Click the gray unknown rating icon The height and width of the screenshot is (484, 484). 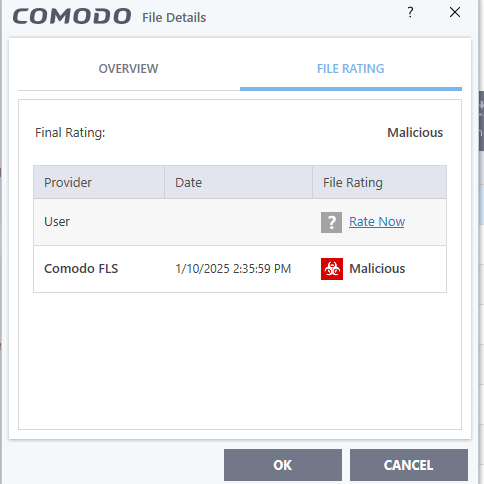(331, 222)
